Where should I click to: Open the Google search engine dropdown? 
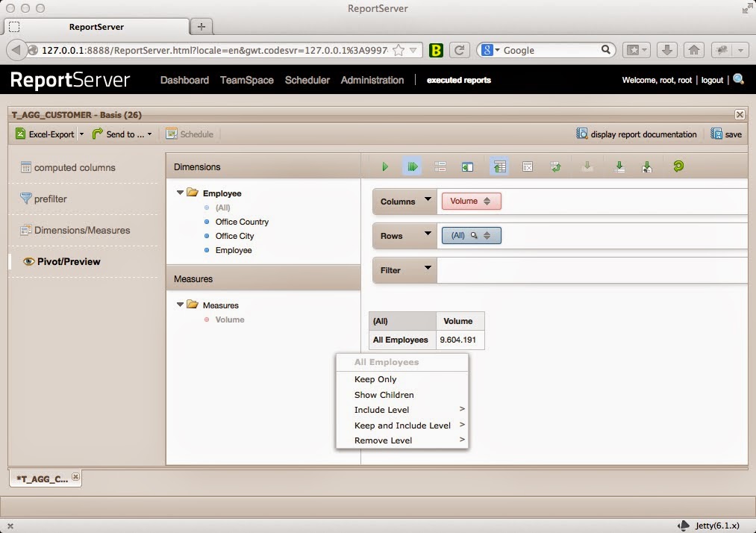(497, 50)
